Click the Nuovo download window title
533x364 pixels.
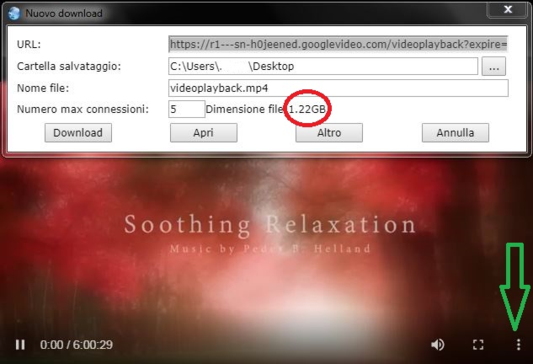tap(64, 13)
